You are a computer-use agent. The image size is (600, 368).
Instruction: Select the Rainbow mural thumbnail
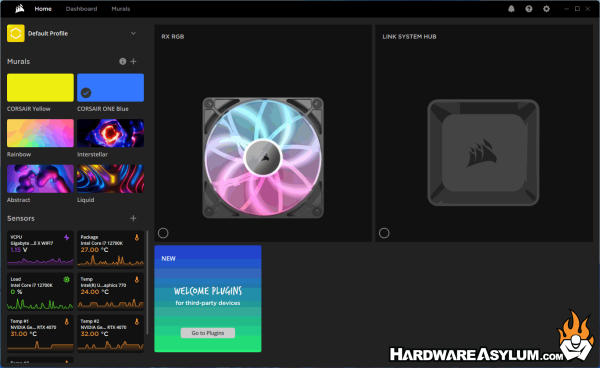(x=40, y=133)
